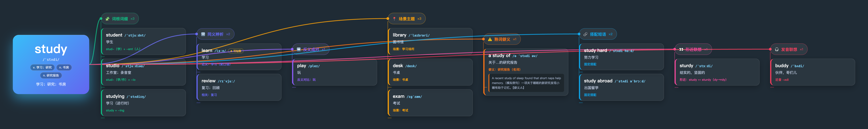Open the exam scene card
The width and height of the screenshot is (868, 129).
pos(430,103)
